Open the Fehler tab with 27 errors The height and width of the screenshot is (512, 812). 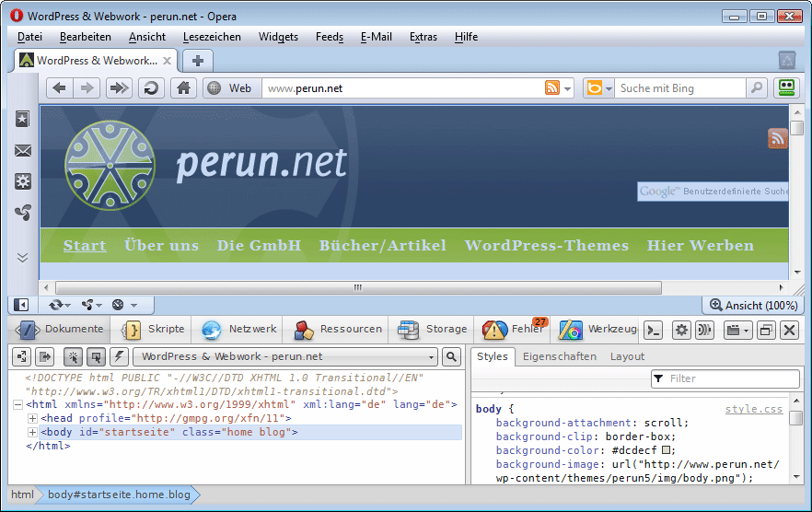(514, 329)
